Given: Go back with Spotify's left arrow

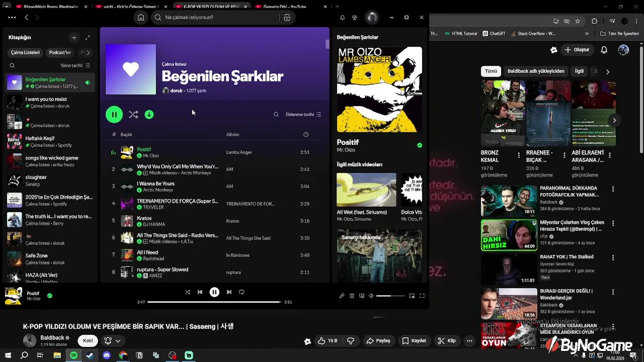Looking at the screenshot, I should [x=27, y=17].
